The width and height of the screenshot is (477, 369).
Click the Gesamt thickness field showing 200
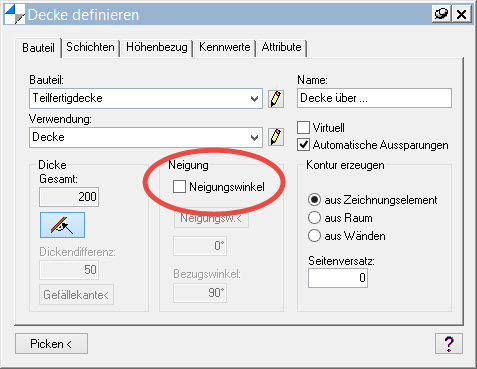(x=69, y=197)
